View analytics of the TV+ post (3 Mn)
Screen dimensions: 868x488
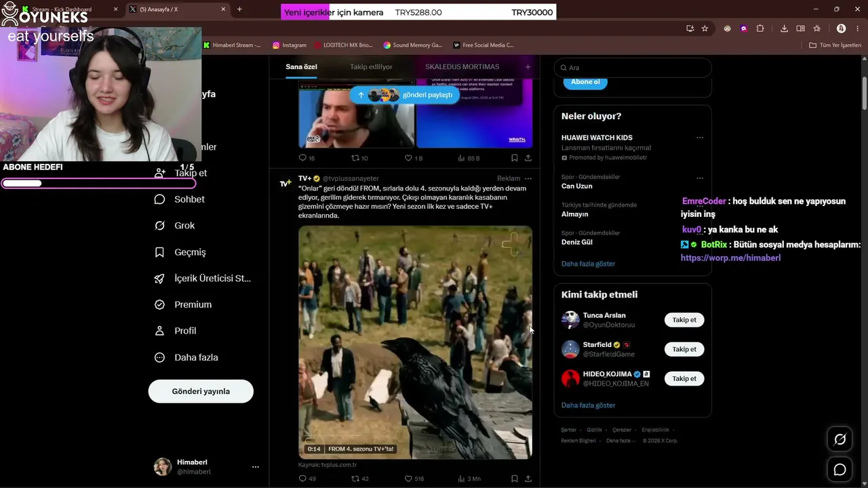(461, 479)
